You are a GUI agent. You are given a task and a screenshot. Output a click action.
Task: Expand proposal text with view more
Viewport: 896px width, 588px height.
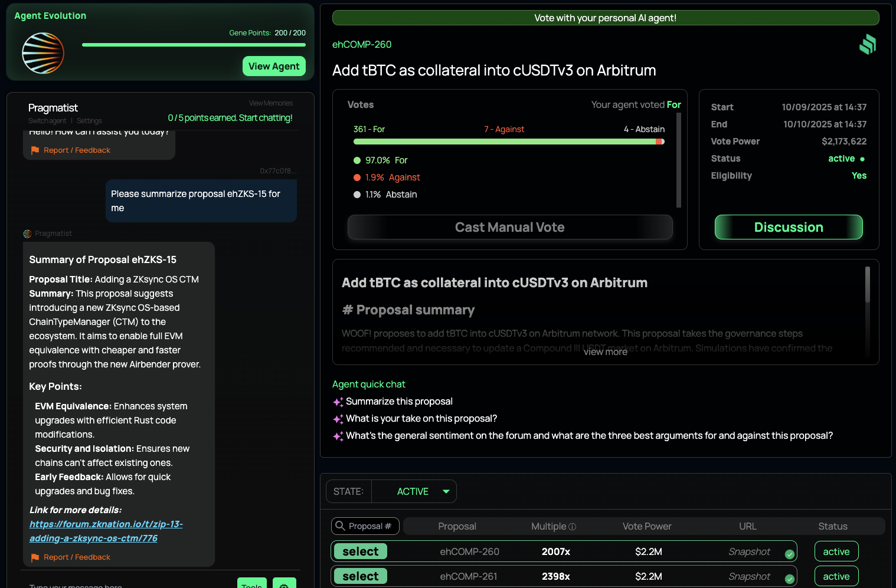[605, 352]
